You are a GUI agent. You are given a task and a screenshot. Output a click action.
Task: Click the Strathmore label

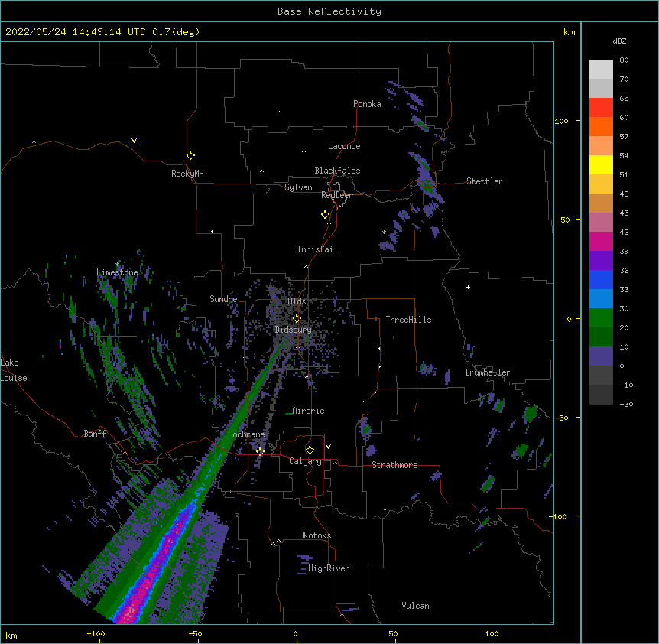click(x=394, y=465)
